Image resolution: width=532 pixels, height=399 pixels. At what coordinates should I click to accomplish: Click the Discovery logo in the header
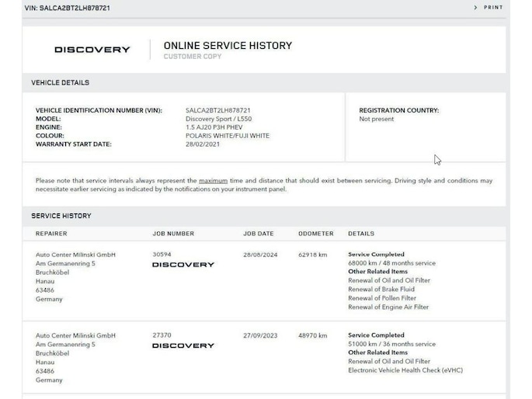(x=92, y=50)
